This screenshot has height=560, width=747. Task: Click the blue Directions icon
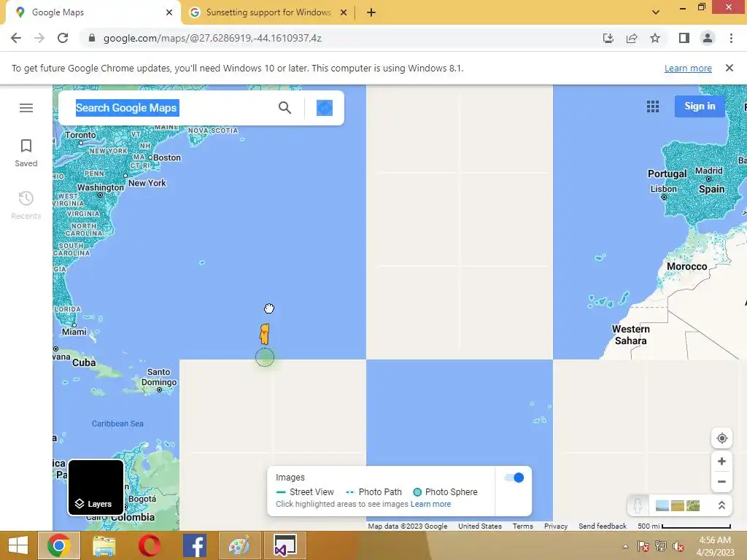coord(325,108)
